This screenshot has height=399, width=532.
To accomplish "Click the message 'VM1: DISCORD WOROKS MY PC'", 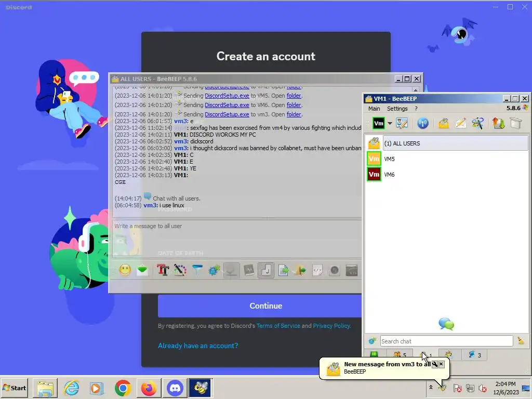I will [215, 135].
